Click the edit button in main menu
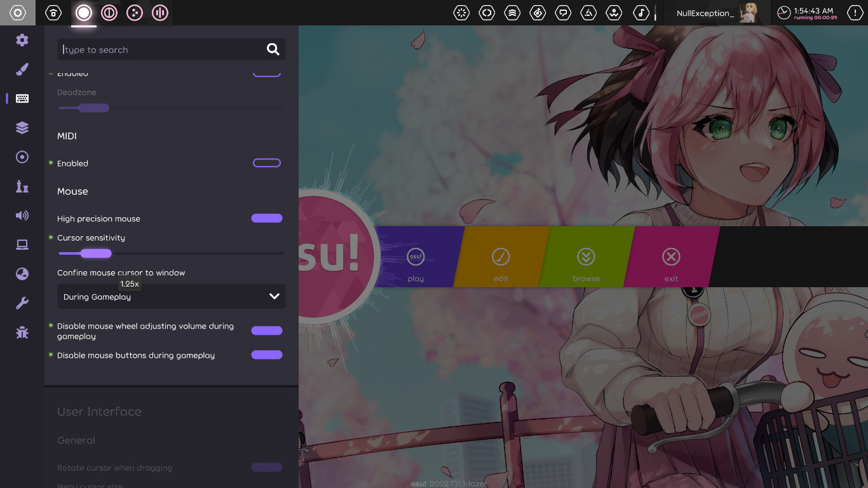Screen dimensions: 868x488 tap(501, 257)
